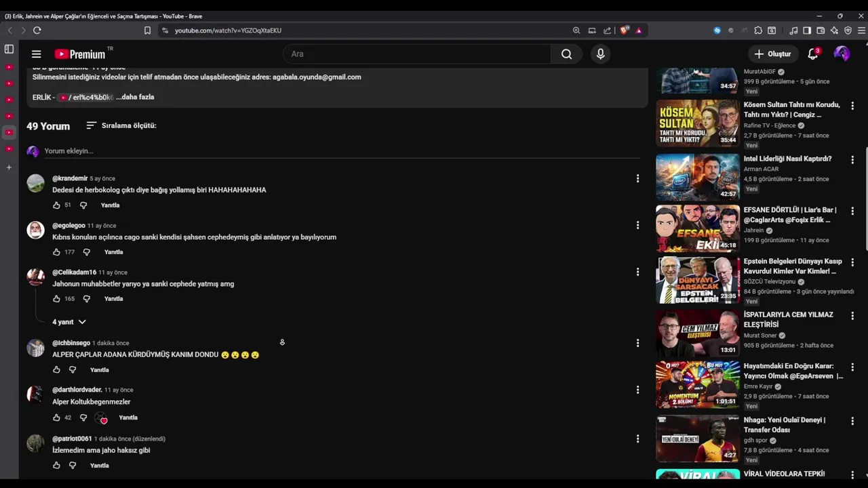Open Epstein Belgeleri video thumbnail
The width and height of the screenshot is (868, 488).
(697, 279)
